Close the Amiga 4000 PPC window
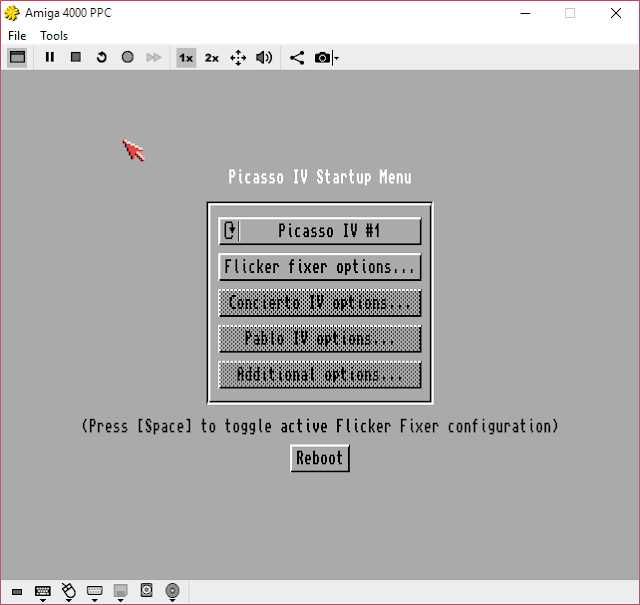This screenshot has height=605, width=640. pyautogui.click(x=616, y=13)
